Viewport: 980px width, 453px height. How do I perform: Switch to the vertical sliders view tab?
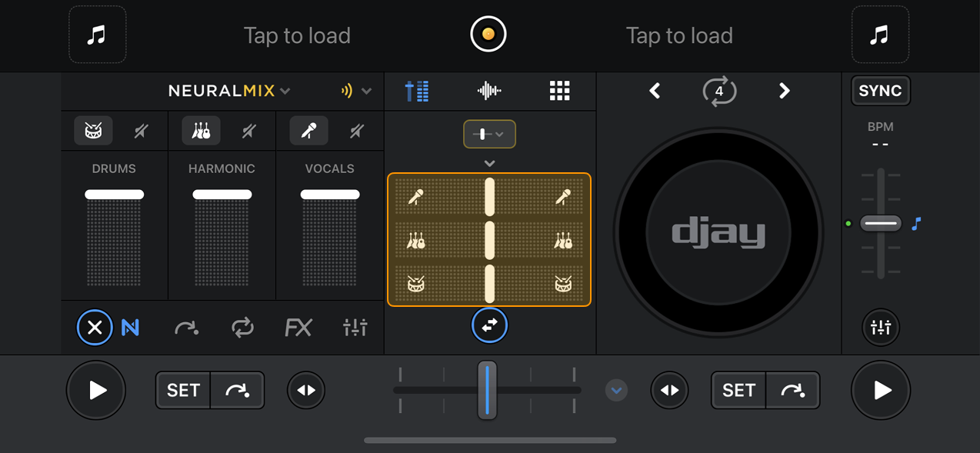point(417,90)
